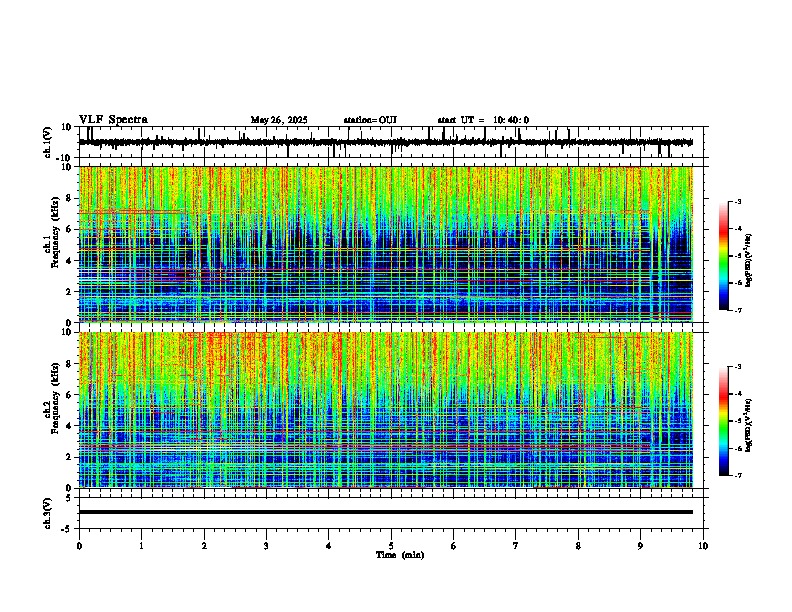The height and width of the screenshot is (612, 792).
Task: Click the 'Time (min)' axis label
Action: point(400,555)
